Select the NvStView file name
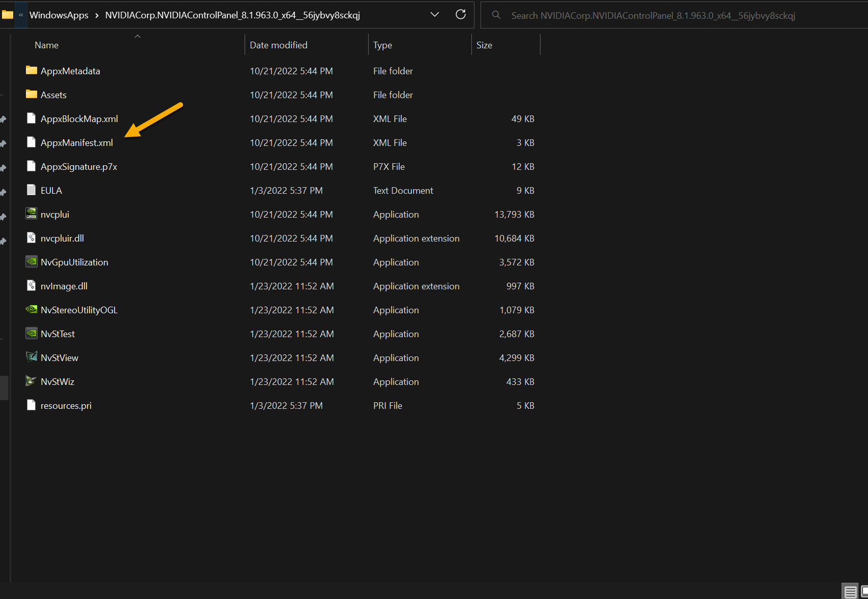 tap(59, 358)
